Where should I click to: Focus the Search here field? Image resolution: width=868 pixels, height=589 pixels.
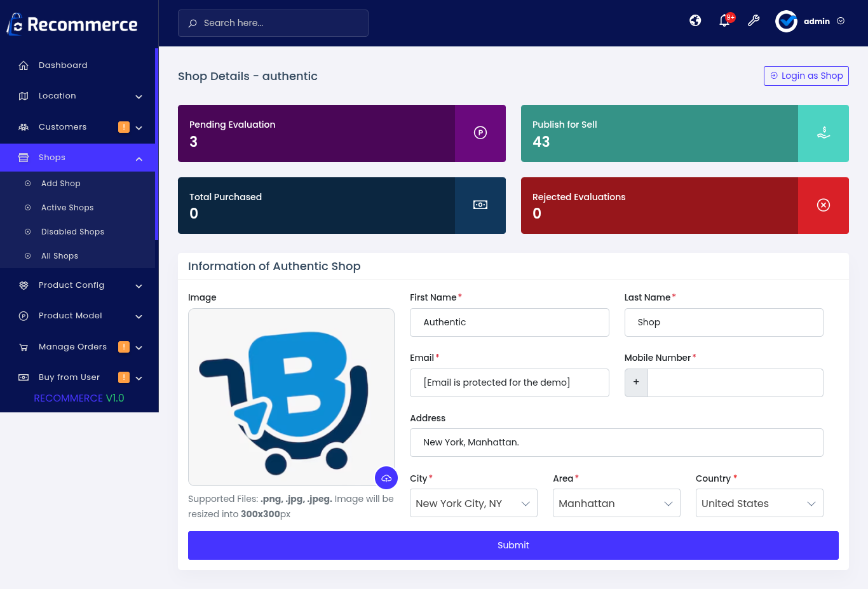pos(273,23)
